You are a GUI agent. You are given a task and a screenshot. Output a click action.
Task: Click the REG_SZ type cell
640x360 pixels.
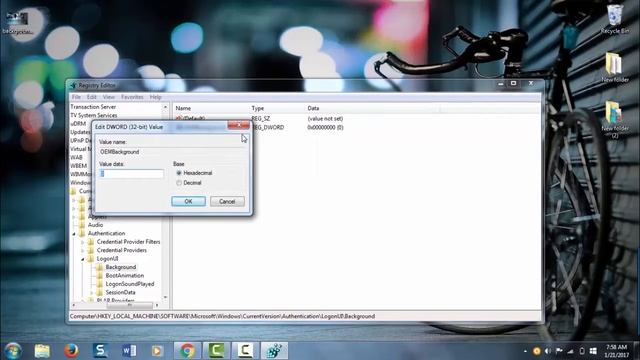pyautogui.click(x=260, y=118)
